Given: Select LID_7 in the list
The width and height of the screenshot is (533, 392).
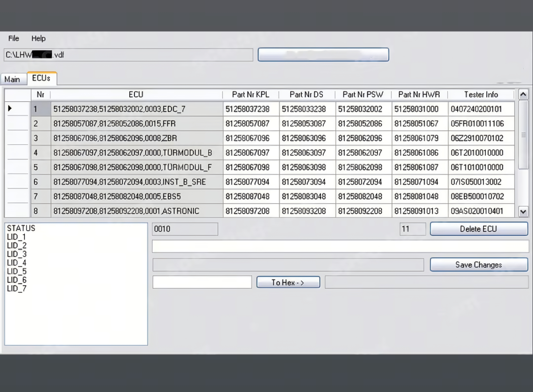Looking at the screenshot, I should coord(17,289).
